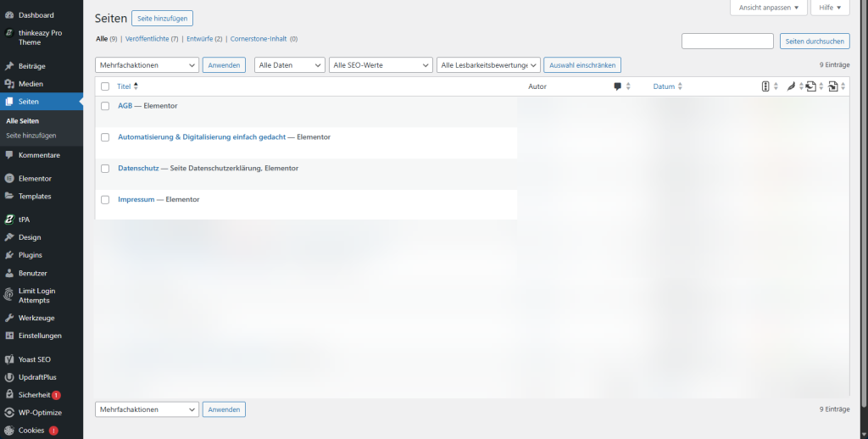
Task: Tick the checkbox for the AGB page
Action: click(105, 106)
